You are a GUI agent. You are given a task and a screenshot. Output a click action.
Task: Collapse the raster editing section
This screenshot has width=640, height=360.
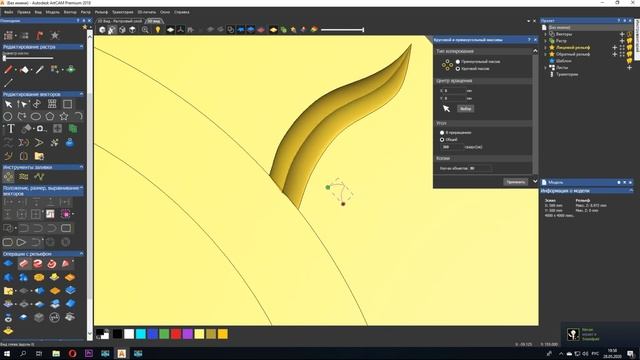pyautogui.click(x=81, y=47)
